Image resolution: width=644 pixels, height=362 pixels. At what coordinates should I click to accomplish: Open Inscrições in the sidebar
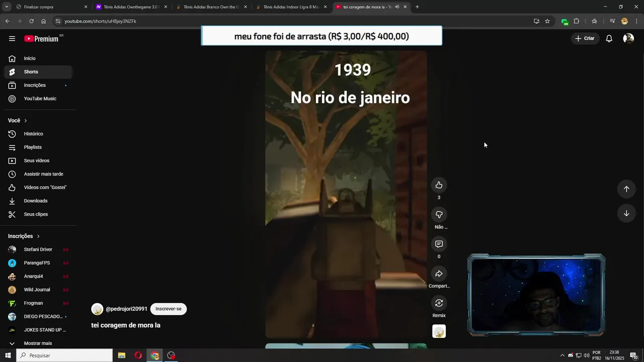(38, 85)
